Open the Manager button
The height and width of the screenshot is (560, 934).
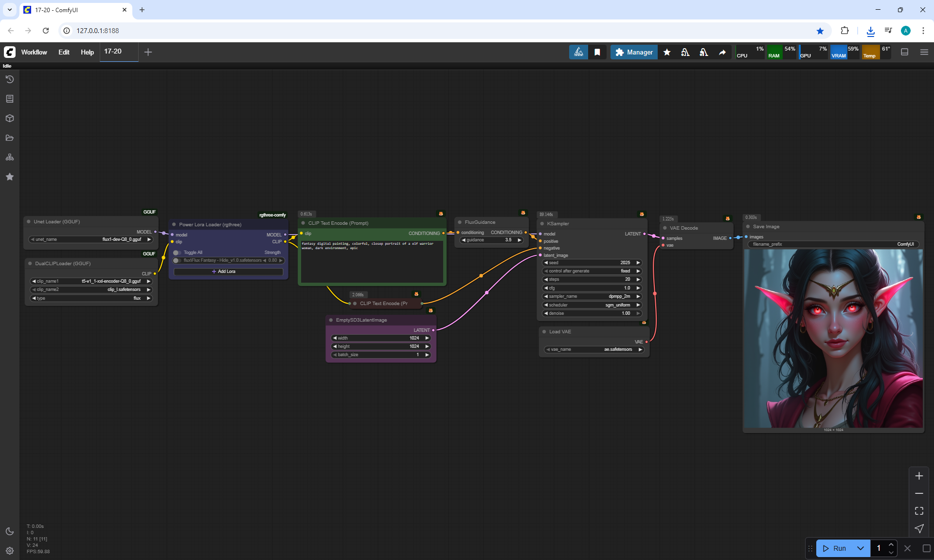coord(634,52)
